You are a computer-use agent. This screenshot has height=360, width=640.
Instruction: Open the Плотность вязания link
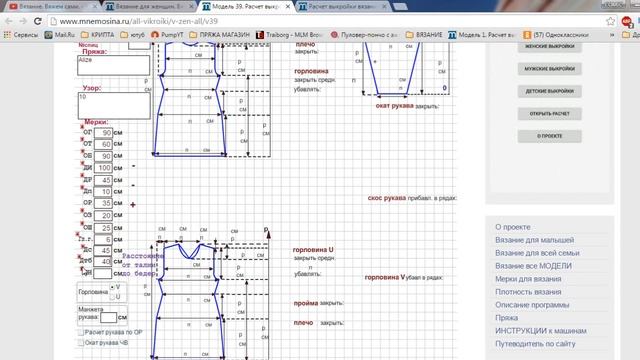[528, 292]
